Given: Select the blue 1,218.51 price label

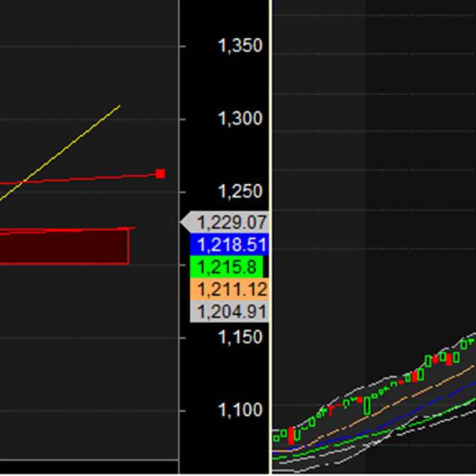Looking at the screenshot, I should point(229,244).
